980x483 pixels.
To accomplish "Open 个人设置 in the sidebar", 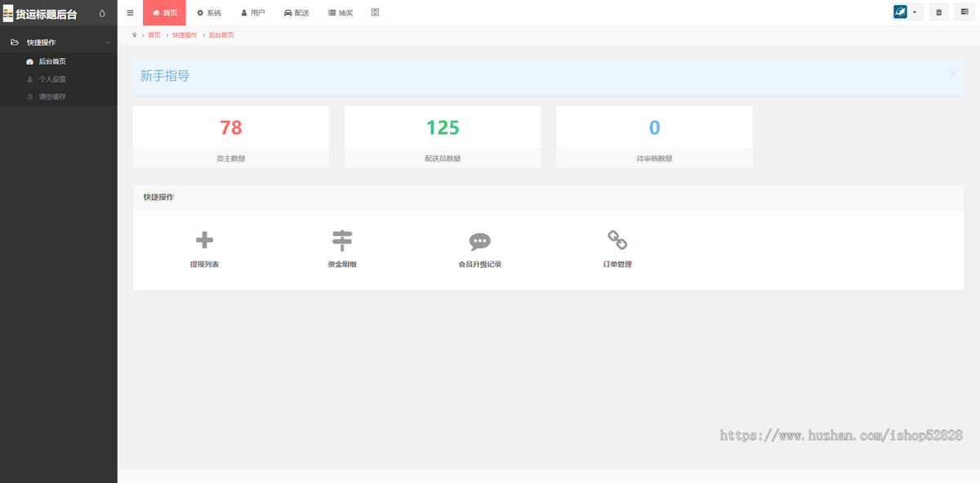I will [52, 79].
